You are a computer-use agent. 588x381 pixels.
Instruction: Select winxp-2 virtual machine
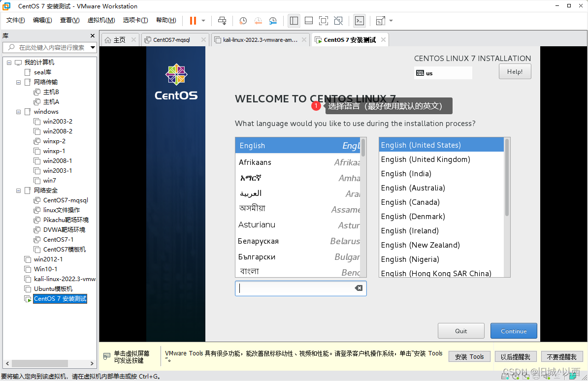coord(54,141)
